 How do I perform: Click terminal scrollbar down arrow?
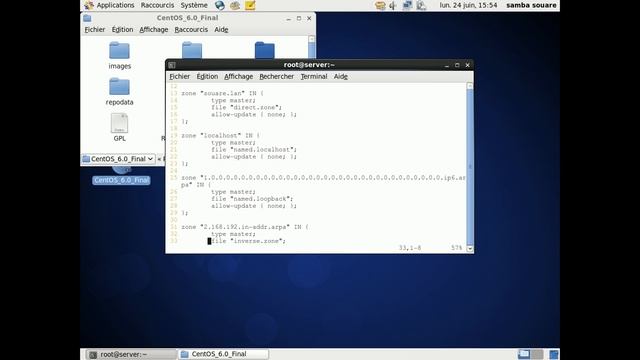[x=470, y=249]
